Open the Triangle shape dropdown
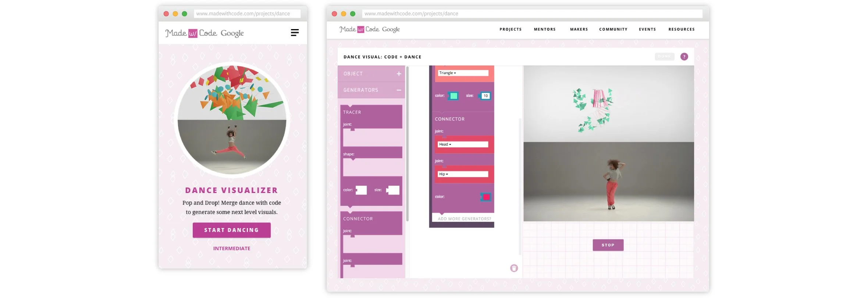Screen dimensions: 868x298 pos(463,73)
